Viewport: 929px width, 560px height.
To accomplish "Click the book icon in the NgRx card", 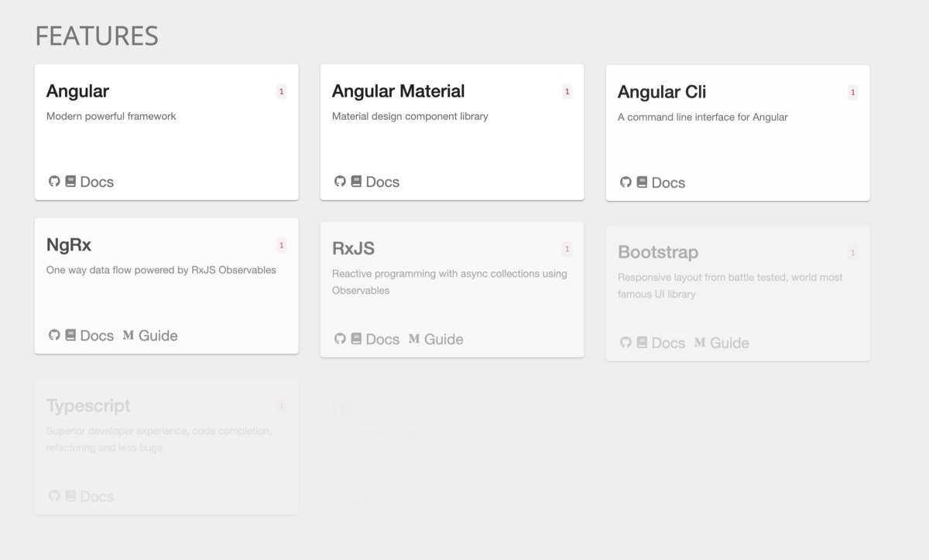I will (70, 335).
